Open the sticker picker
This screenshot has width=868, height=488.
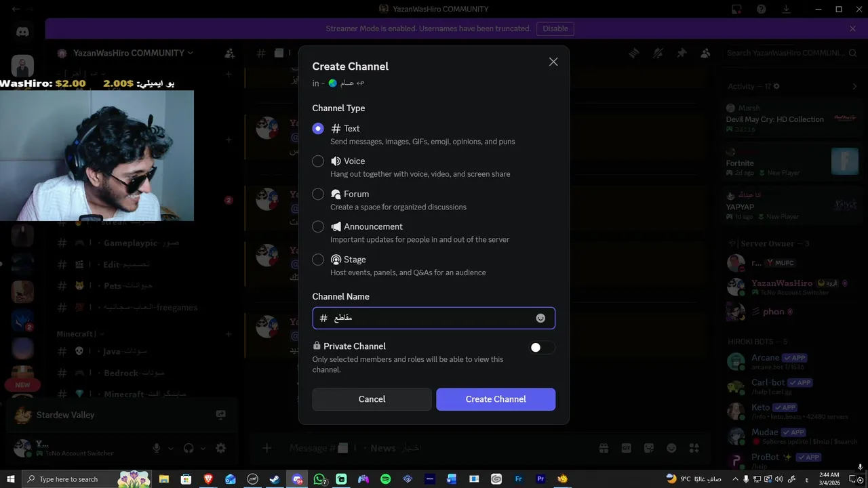pos(649,448)
